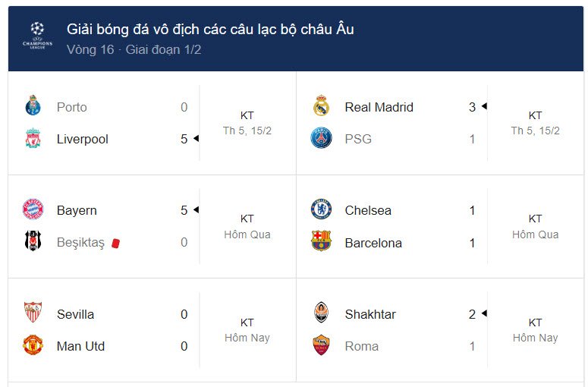Select the Shakhtar club crest
This screenshot has height=387, width=588.
[x=322, y=312]
